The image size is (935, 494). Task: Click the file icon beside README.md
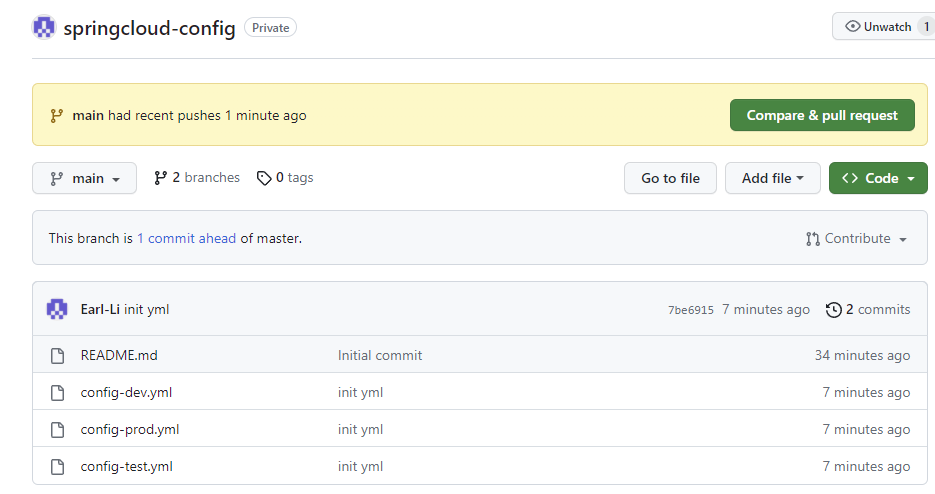58,355
